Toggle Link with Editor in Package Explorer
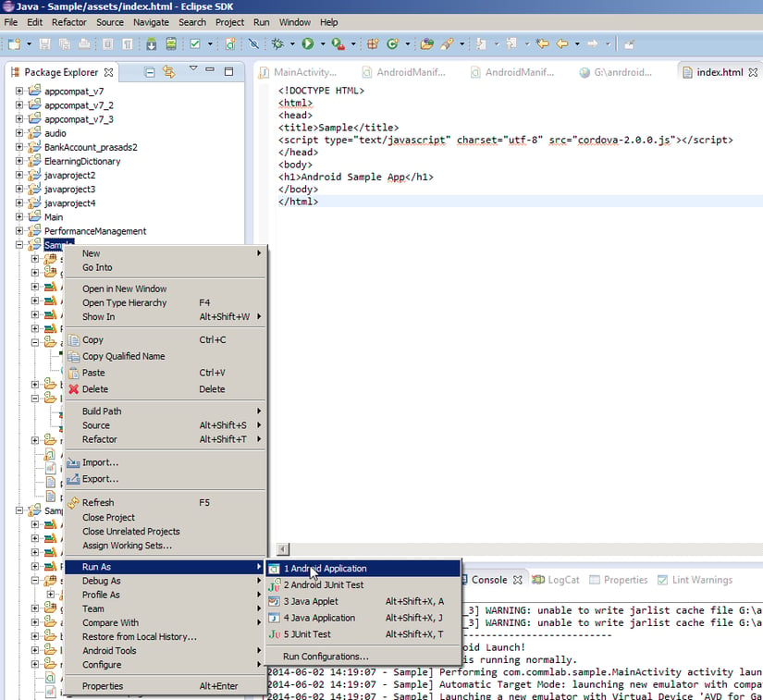Image resolution: width=763 pixels, height=700 pixels. pos(169,72)
